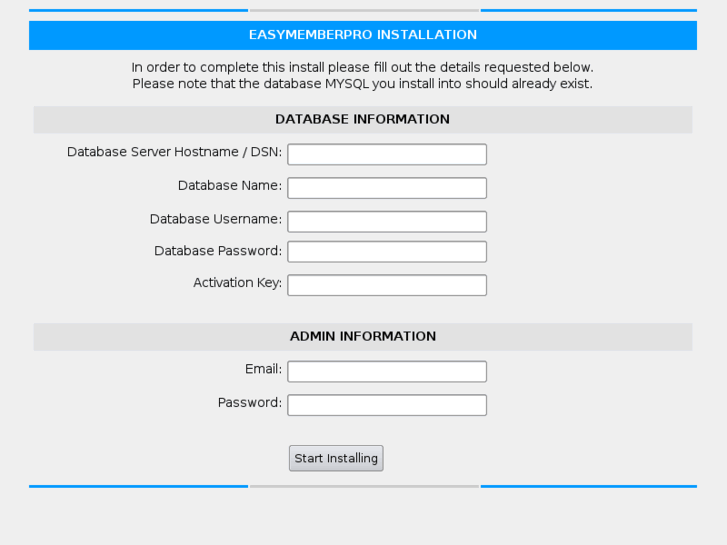727x545 pixels.
Task: Click the "Password:" label under Admin Information
Action: [x=249, y=403]
